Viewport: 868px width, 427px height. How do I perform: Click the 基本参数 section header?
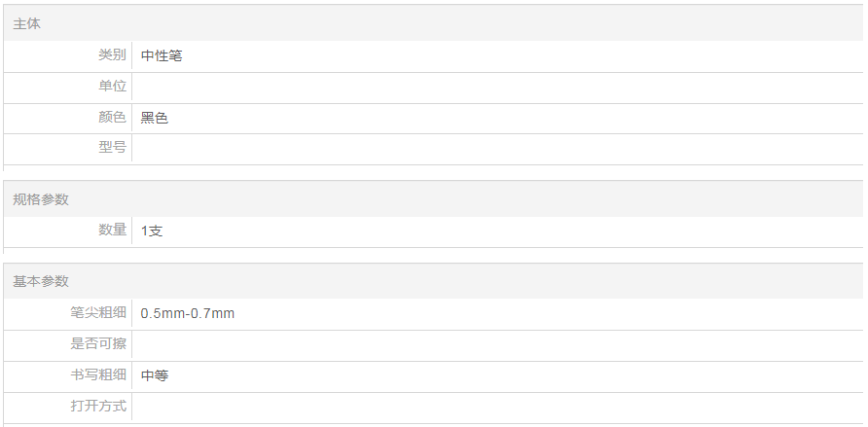point(41,281)
